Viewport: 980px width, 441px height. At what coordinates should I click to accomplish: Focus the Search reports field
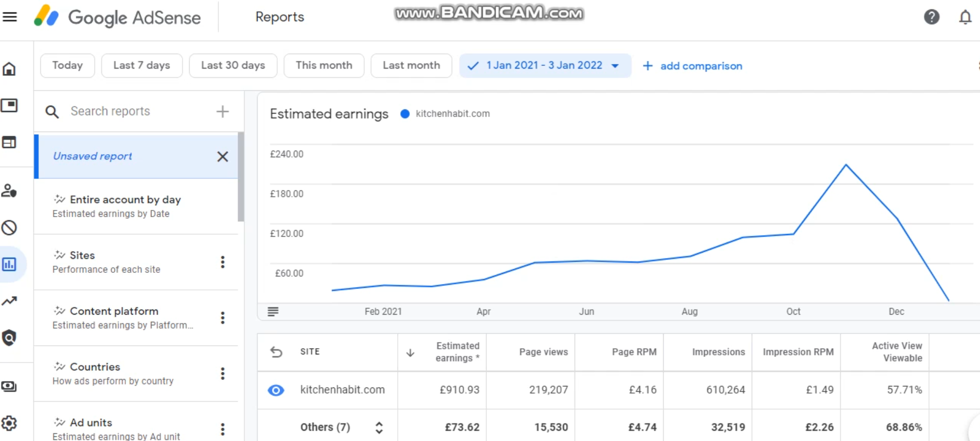click(136, 111)
